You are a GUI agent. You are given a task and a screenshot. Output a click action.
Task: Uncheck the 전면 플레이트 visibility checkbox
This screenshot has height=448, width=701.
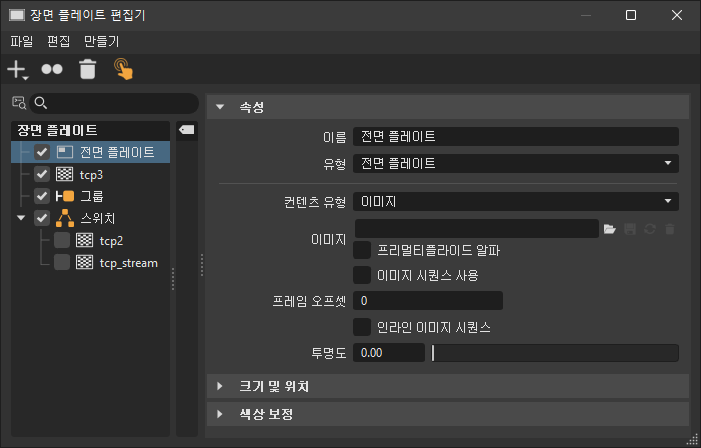pos(42,152)
